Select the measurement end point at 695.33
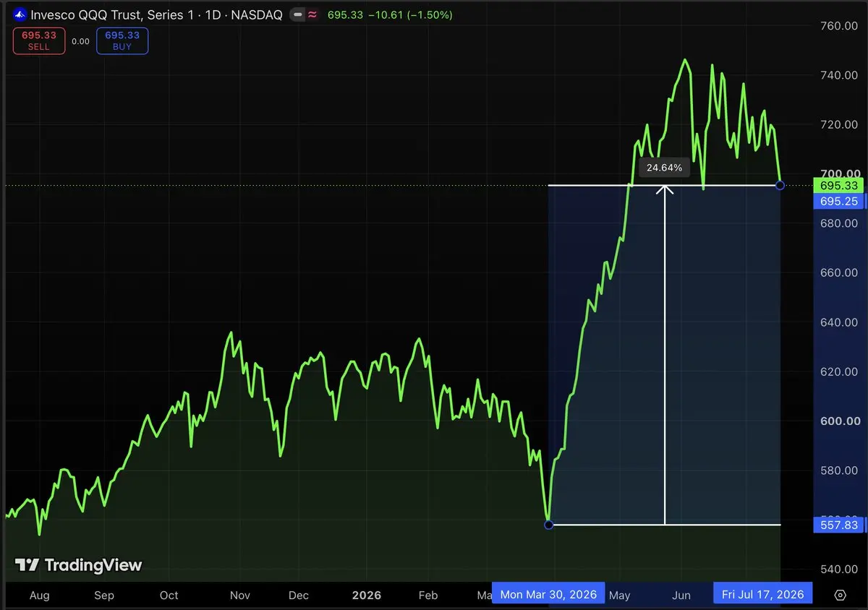Screen dimensions: 868x610 click(780, 186)
